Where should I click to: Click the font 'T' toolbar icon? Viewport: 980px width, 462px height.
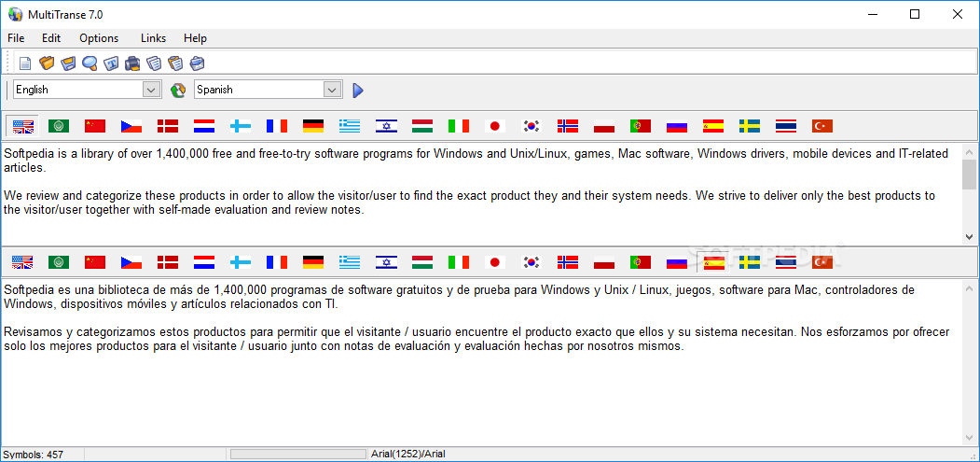coord(111,63)
